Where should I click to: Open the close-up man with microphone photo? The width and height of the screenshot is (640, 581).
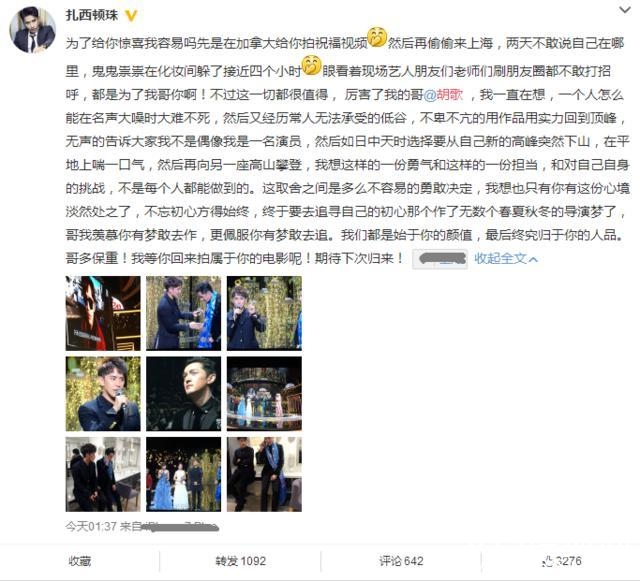[103, 394]
